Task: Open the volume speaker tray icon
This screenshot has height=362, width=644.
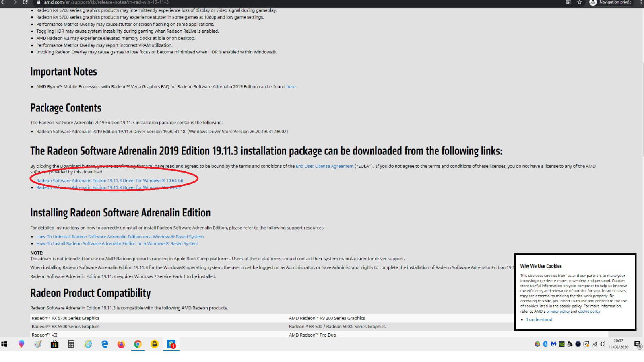Action: tap(603, 344)
